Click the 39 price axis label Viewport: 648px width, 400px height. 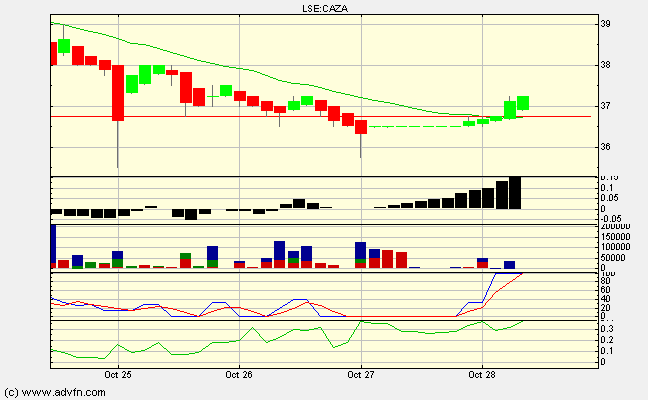point(605,24)
